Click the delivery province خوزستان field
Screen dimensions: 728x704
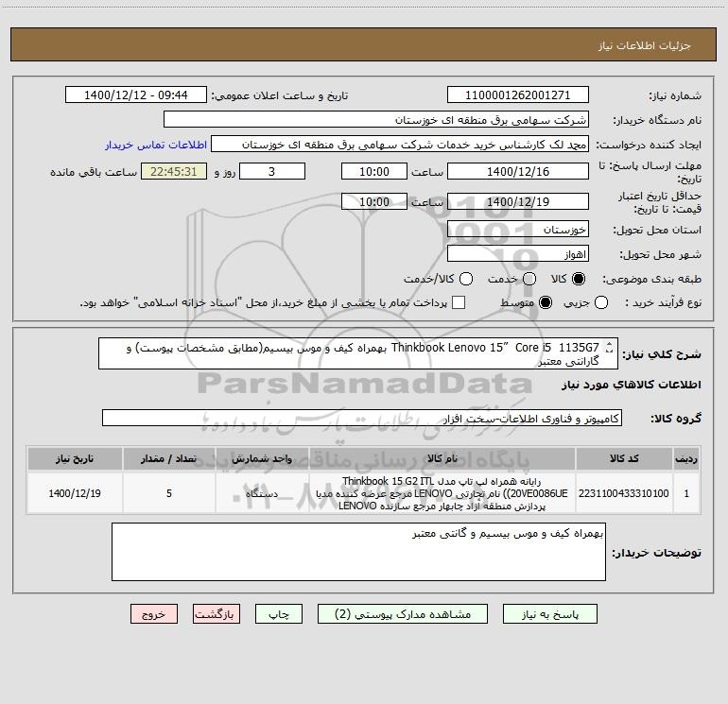click(518, 230)
